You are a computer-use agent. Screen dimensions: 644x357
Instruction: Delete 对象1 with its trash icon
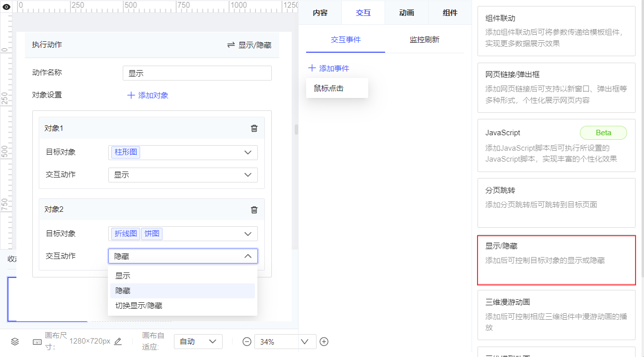click(254, 128)
